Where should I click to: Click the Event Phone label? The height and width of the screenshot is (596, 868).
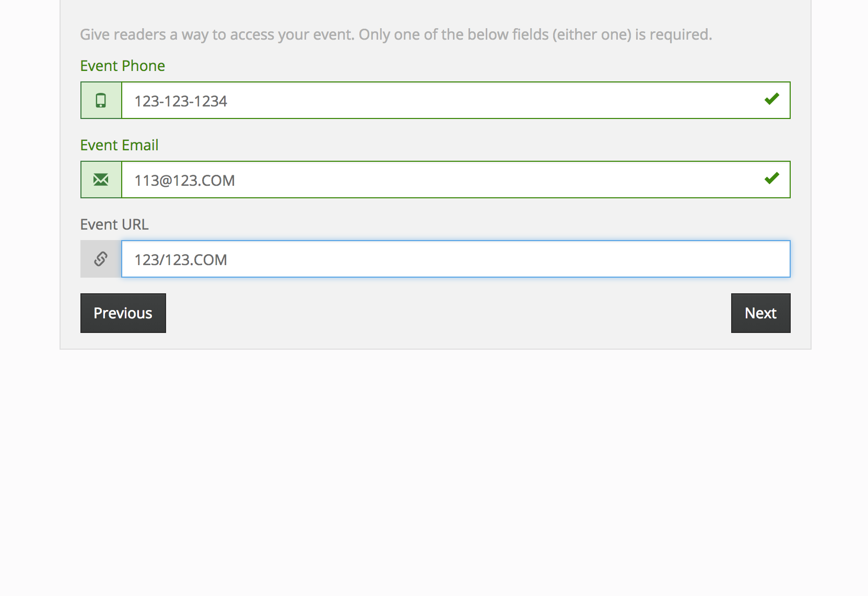pyautogui.click(x=123, y=66)
